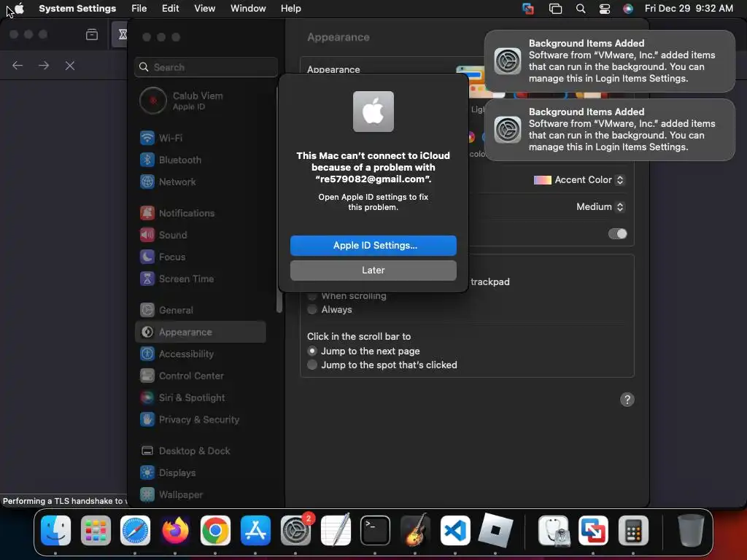Screen dimensions: 747x560
Task: Dismiss the iCloud dialog with Later
Action: click(373, 271)
